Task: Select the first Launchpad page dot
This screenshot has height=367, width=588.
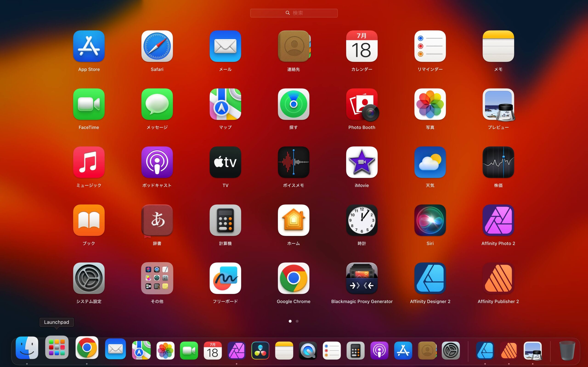Action: point(290,321)
